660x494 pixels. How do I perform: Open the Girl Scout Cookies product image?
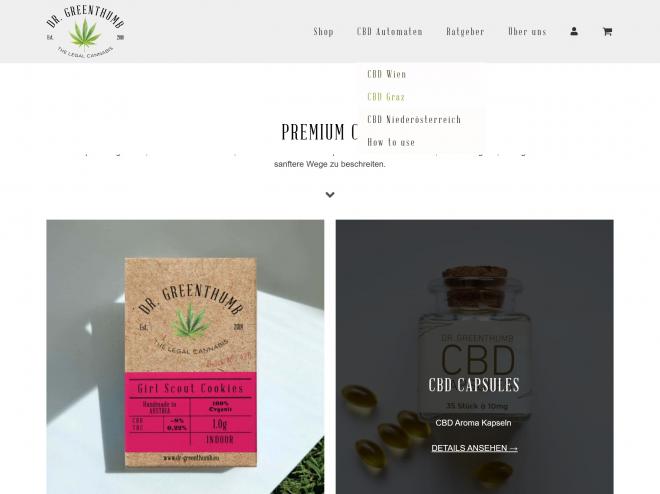pos(185,357)
